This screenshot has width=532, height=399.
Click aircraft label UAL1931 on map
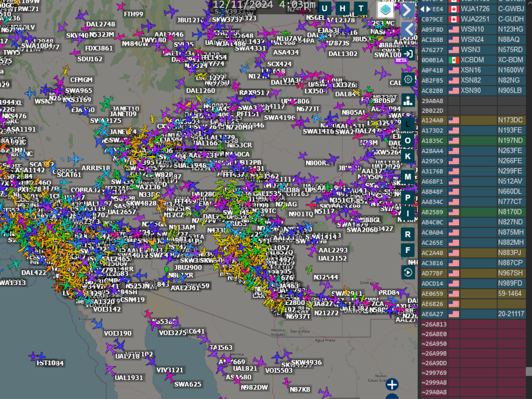click(x=129, y=378)
